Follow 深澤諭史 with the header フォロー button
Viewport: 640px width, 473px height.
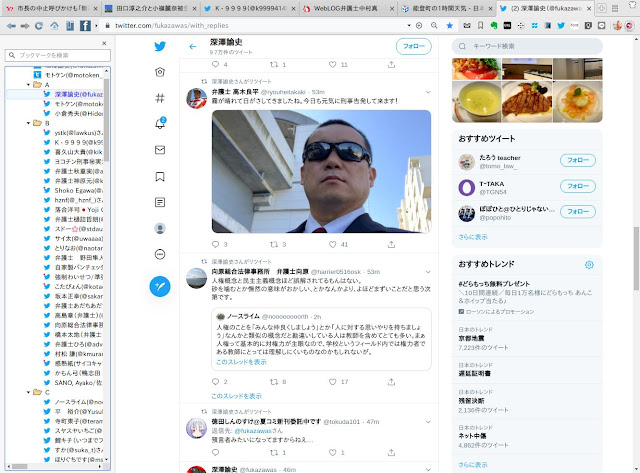coord(413,47)
